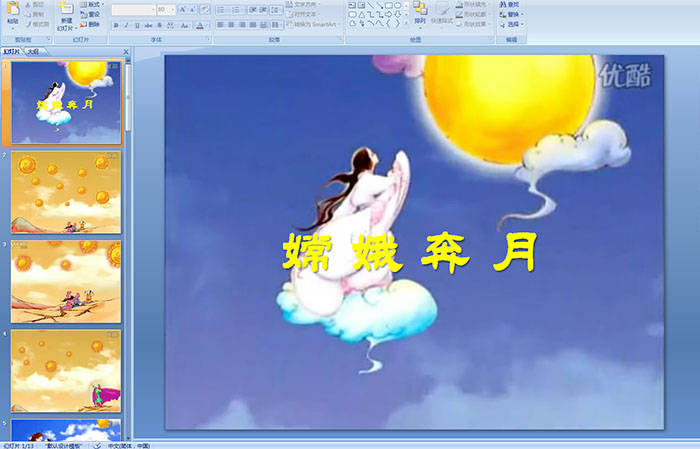Open the Layout (版式) dropdown

pos(92,4)
